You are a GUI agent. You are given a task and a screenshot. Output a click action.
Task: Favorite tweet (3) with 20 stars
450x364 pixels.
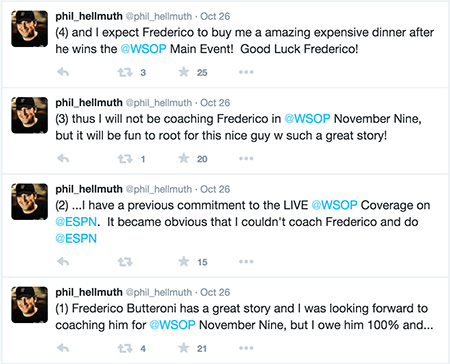(184, 158)
